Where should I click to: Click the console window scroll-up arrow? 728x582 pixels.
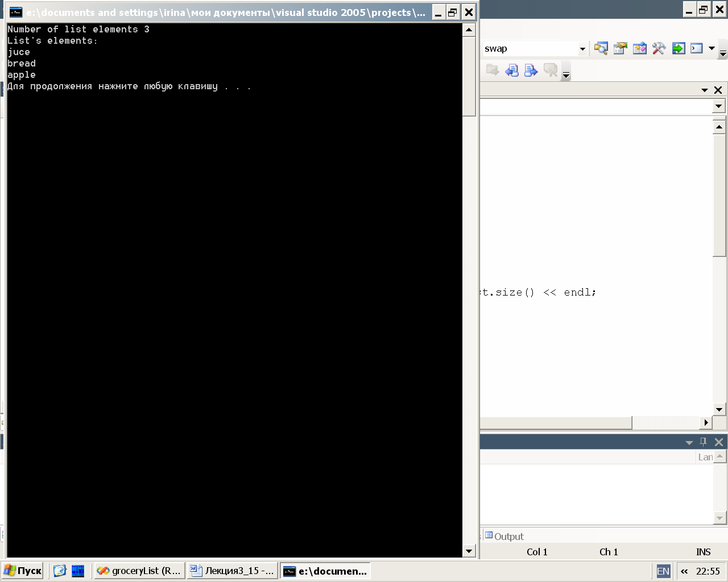469,30
